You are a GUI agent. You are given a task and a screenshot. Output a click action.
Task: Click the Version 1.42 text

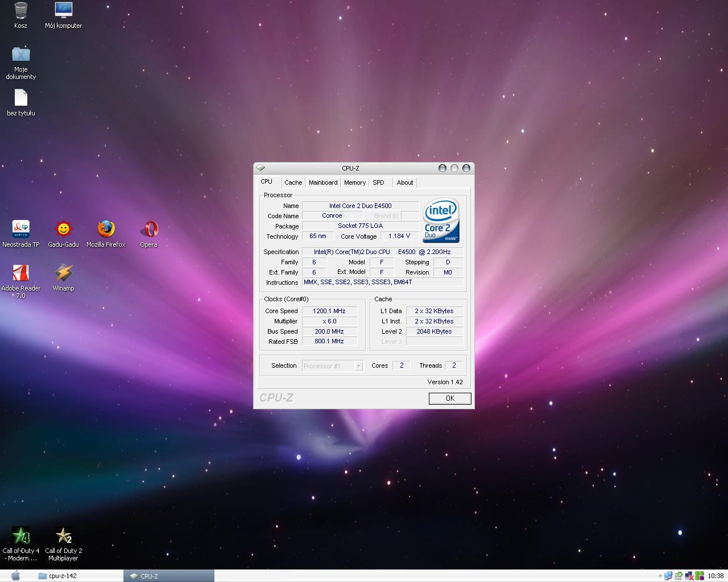[x=445, y=382]
